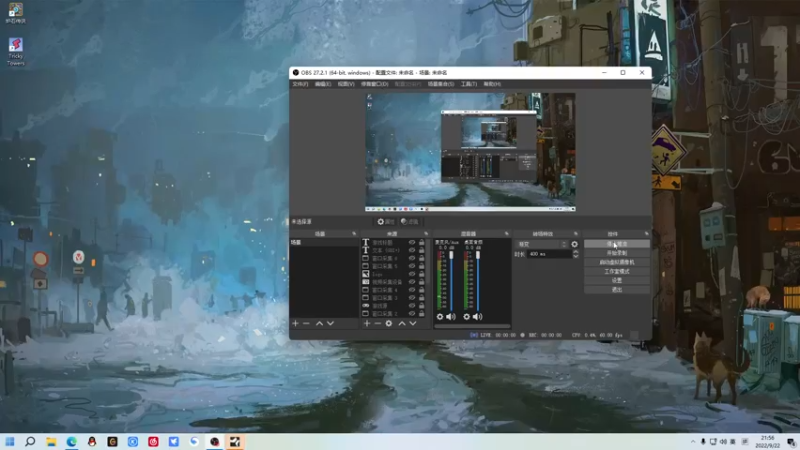Open source 滤镜 filters button
The height and width of the screenshot is (450, 800).
click(x=410, y=222)
